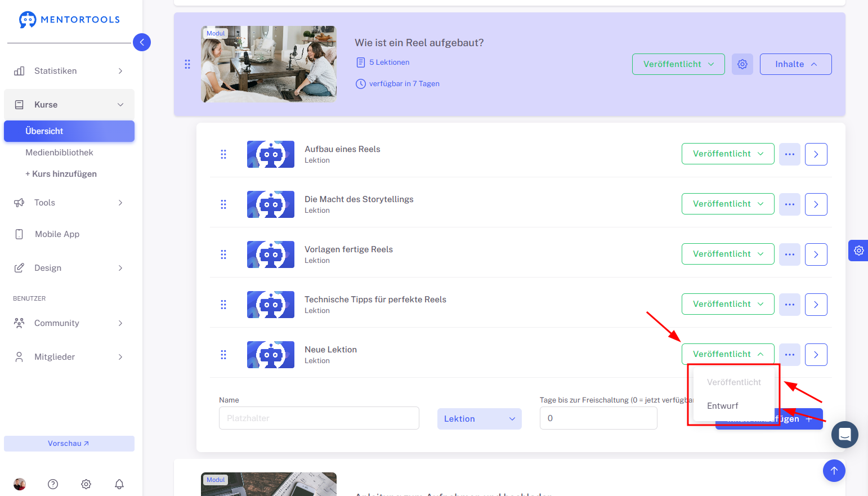Screen dimensions: 868x496
Task: Open module settings gear for Reel module
Action: [742, 64]
